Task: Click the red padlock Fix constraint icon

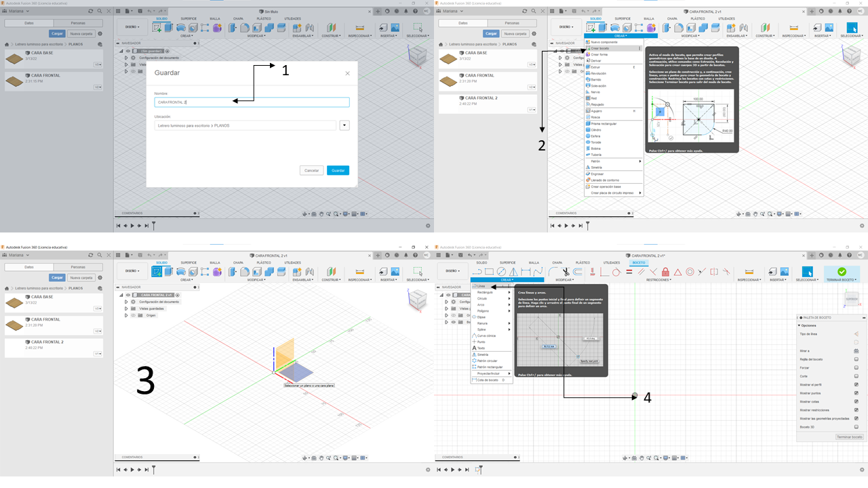Action: [665, 272]
